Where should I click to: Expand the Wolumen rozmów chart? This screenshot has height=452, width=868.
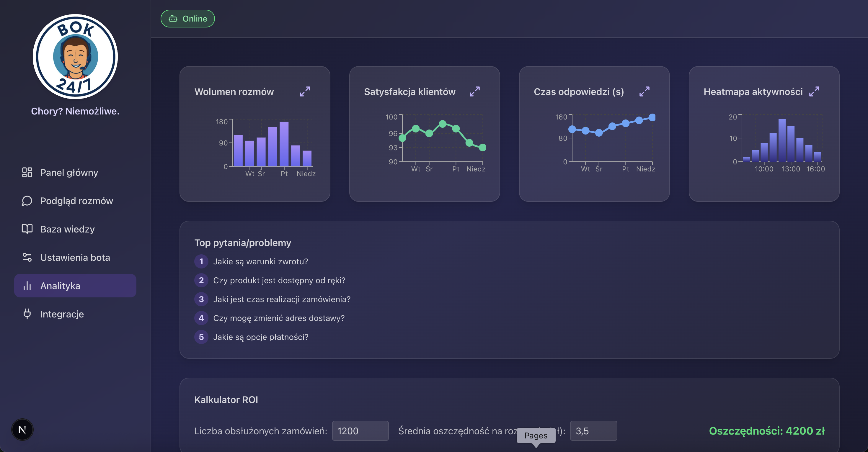click(x=305, y=91)
